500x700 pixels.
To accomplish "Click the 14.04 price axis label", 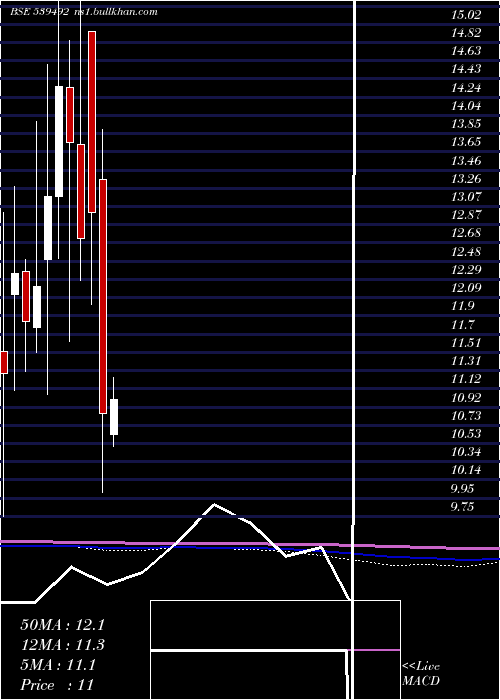I will pos(466,106).
